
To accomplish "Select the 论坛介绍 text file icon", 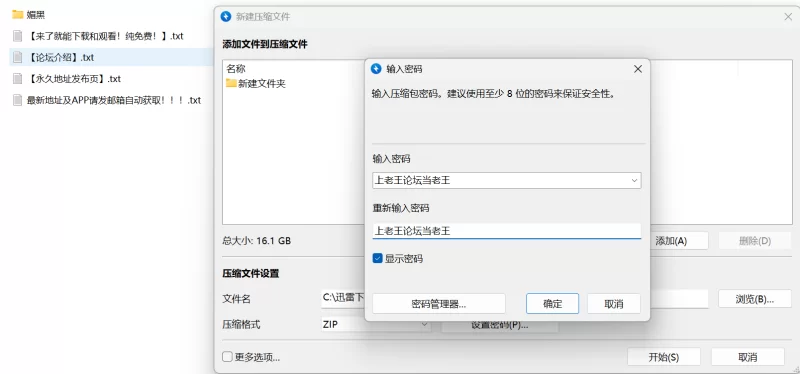I will click(18, 57).
